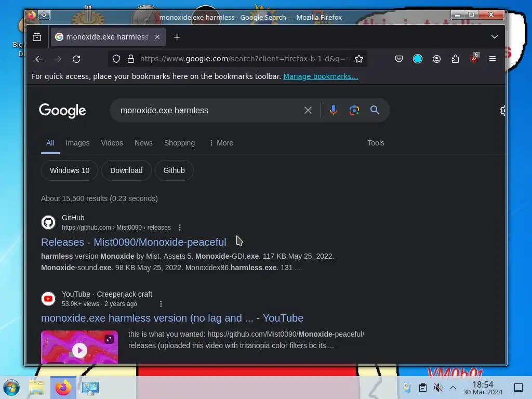The image size is (532, 399).
Task: Filter with the Download chip
Action: [126, 170]
